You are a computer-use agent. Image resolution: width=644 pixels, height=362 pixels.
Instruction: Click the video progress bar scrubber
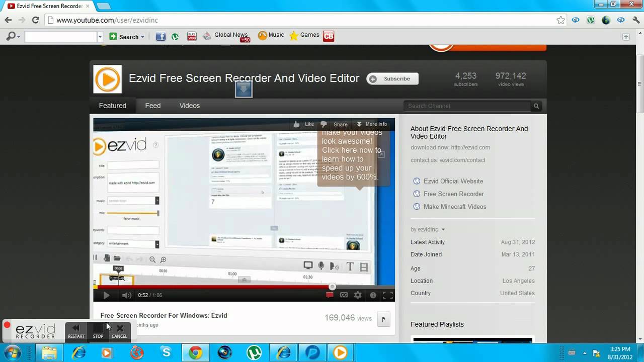coord(332,287)
